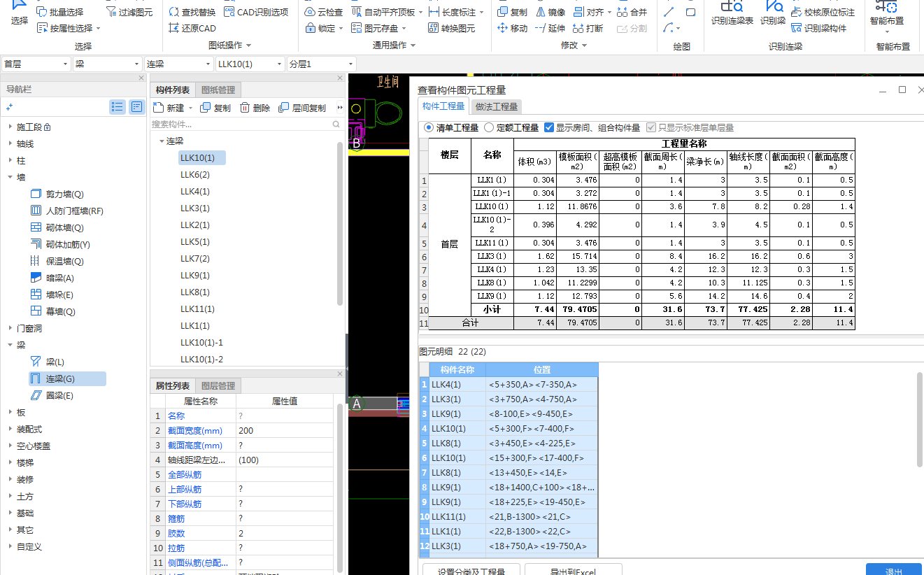This screenshot has height=575, width=924.
Task: Open the 分层1 layer dropdown
Action: point(321,64)
